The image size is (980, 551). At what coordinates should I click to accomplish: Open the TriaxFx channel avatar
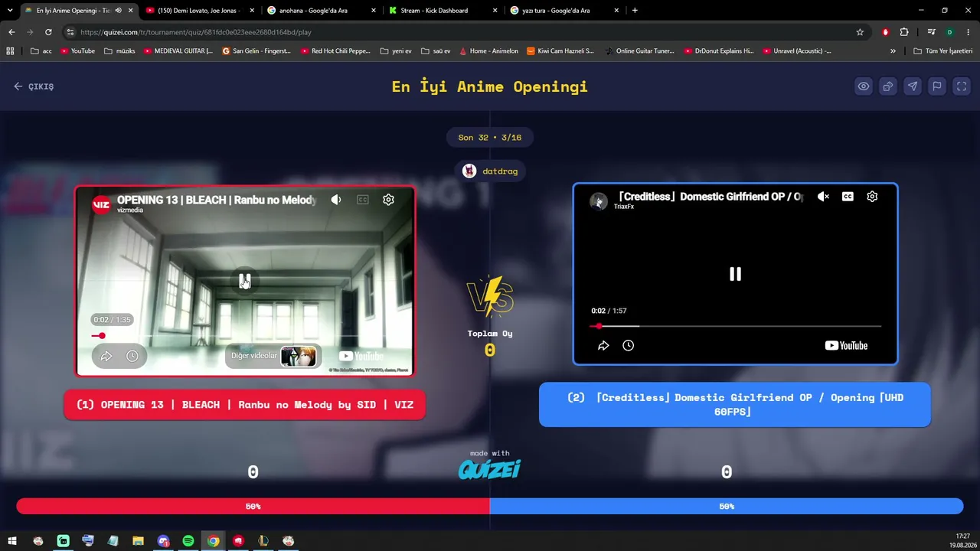pyautogui.click(x=599, y=201)
